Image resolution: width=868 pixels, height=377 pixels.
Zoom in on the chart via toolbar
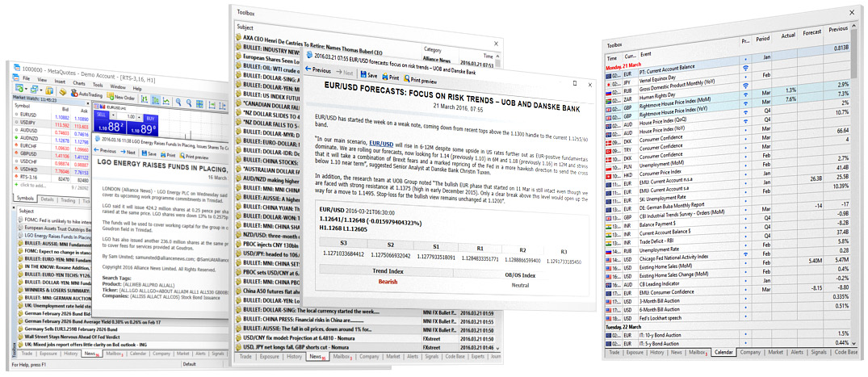(178, 103)
